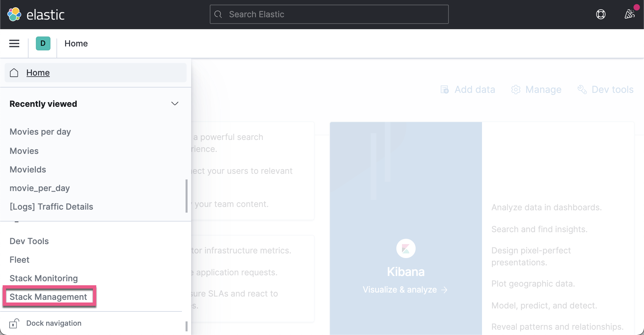
Task: Toggle Dock navigation
Action: [53, 323]
